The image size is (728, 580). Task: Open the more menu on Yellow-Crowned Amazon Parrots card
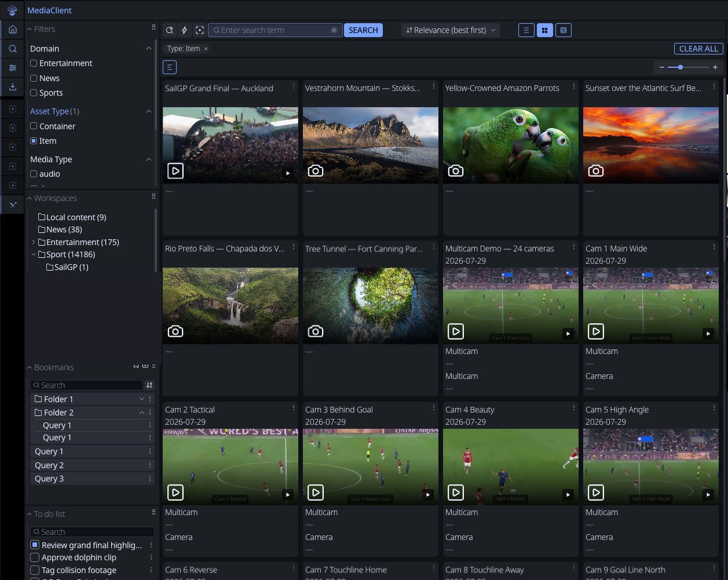tap(574, 86)
